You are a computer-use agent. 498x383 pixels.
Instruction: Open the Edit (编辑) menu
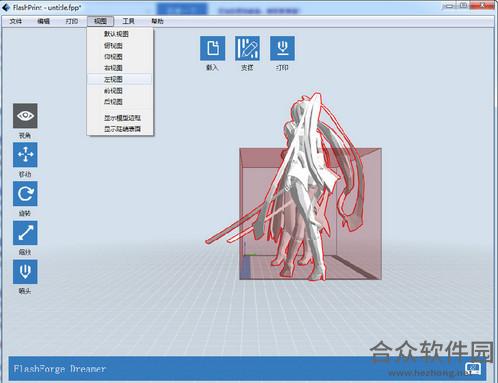44,21
